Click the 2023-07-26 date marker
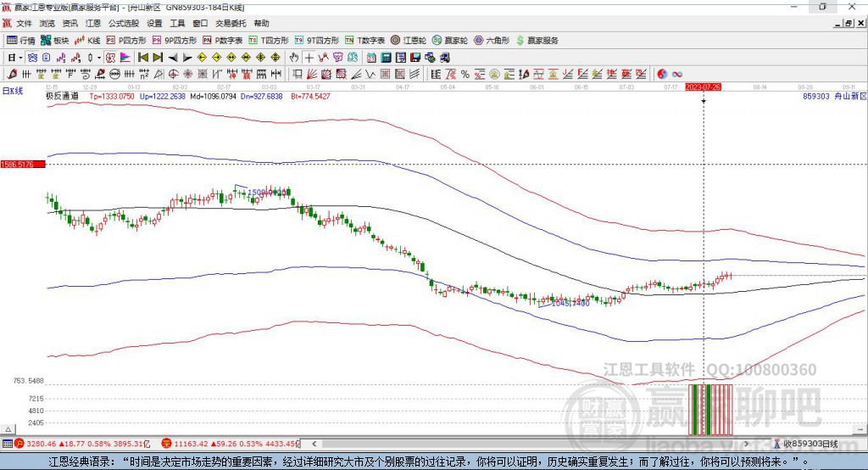This screenshot has width=868, height=470. point(703,87)
